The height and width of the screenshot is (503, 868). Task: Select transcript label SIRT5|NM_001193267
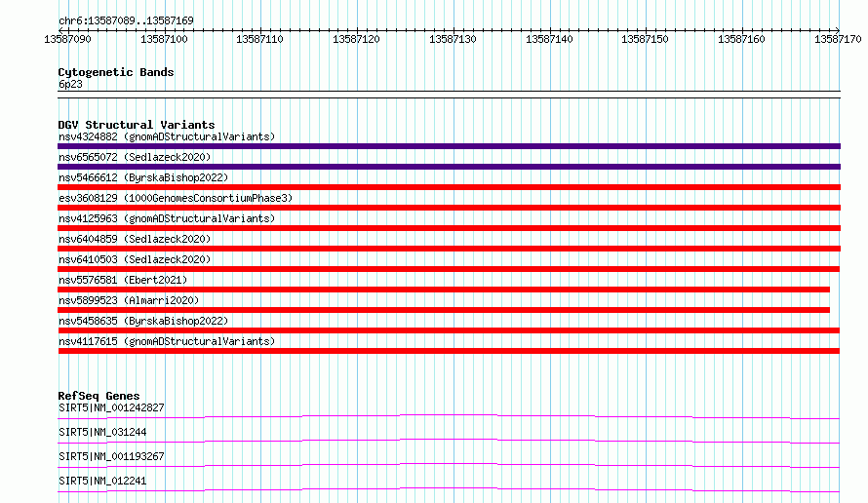111,456
